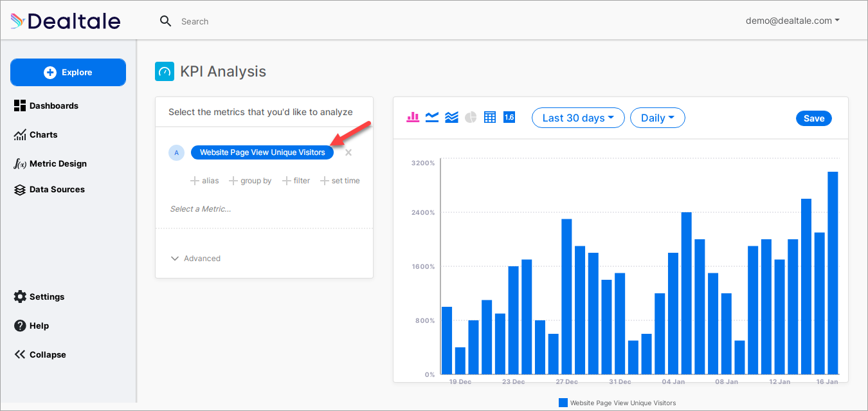Toggle the blue legend swatch below the chart
The height and width of the screenshot is (411, 868).
tap(563, 403)
